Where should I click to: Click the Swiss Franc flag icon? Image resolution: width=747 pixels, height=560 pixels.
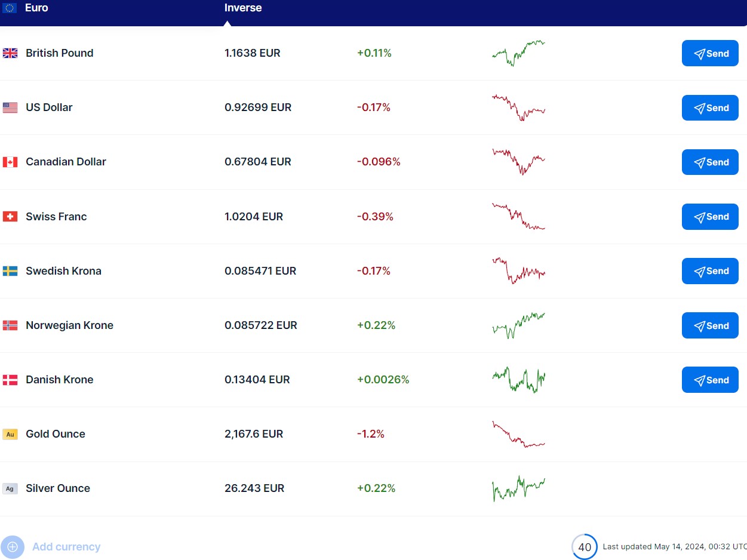(x=10, y=216)
